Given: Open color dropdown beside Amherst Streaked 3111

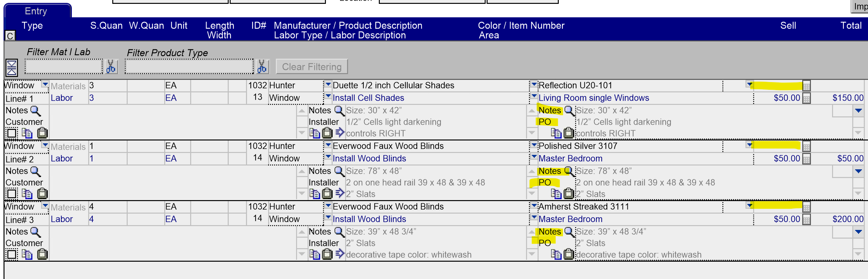Looking at the screenshot, I should (749, 205).
